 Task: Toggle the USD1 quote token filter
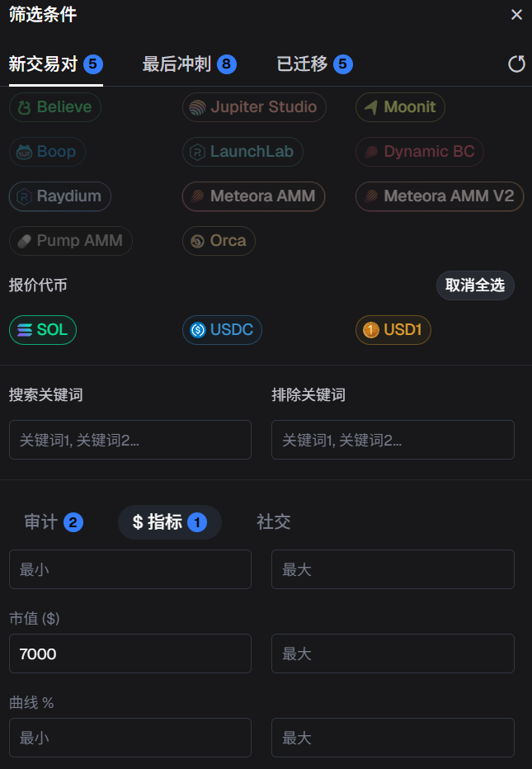tap(393, 329)
